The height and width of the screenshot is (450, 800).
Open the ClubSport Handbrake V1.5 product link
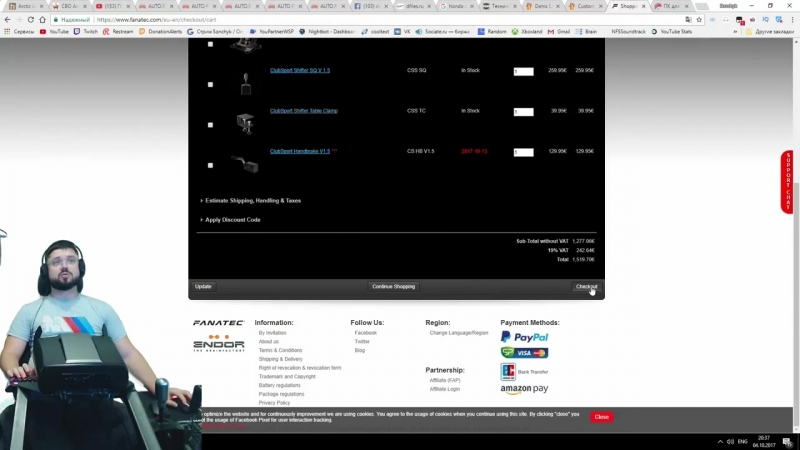[x=300, y=151]
